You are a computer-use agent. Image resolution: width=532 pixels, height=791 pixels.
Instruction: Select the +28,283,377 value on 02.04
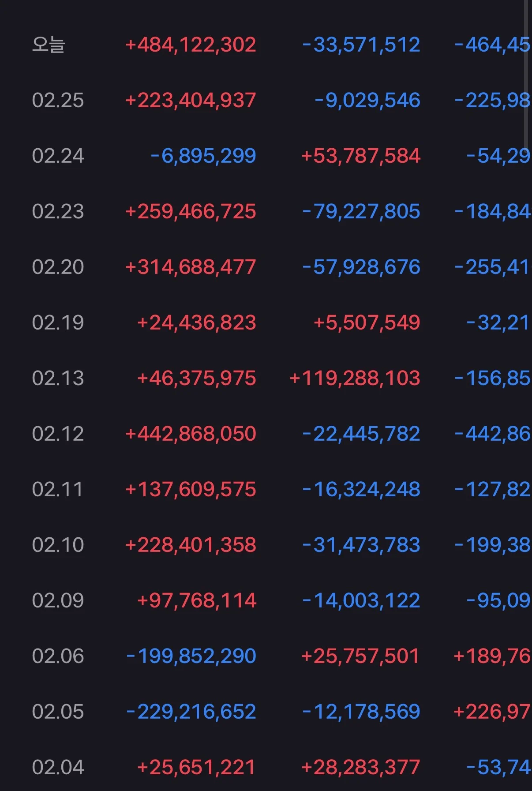(361, 767)
